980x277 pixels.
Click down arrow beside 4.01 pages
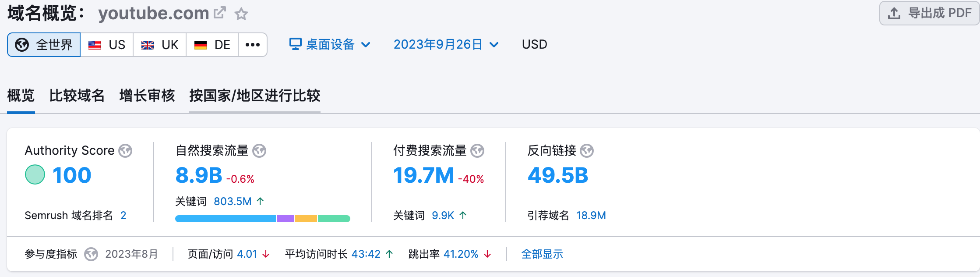click(x=266, y=254)
